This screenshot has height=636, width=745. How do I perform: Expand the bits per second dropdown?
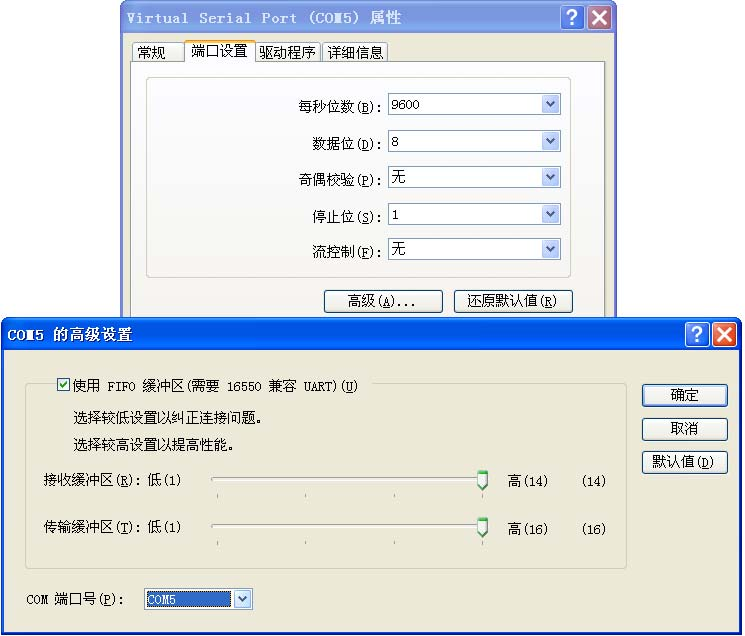point(550,105)
